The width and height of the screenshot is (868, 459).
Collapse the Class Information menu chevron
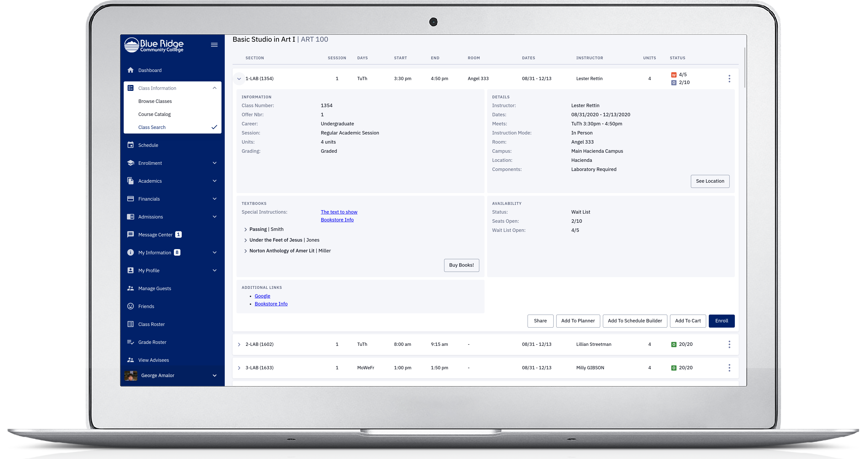(x=214, y=88)
